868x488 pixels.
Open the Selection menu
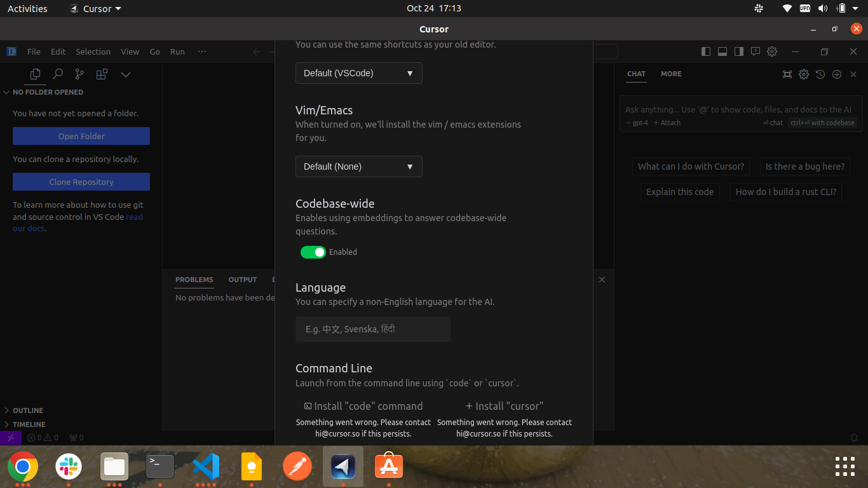coord(93,51)
